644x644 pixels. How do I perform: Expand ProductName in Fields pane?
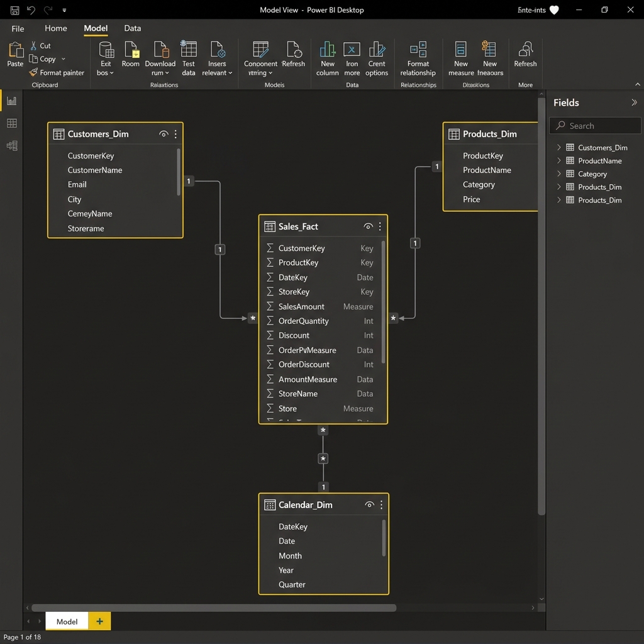pos(559,160)
